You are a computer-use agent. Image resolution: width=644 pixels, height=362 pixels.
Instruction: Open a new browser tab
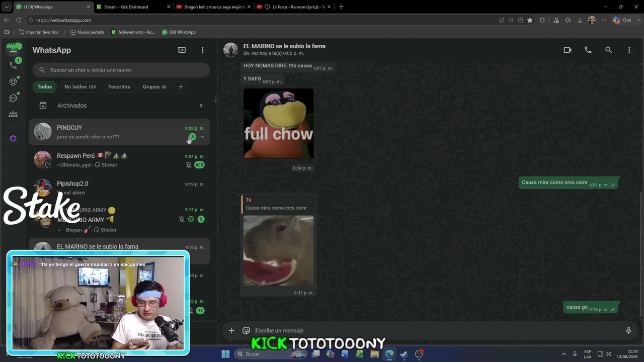coord(341,7)
